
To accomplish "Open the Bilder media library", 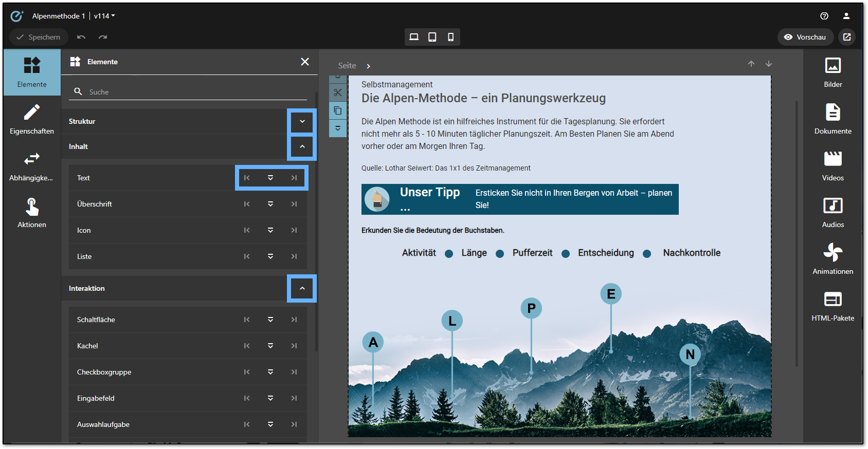I will click(x=833, y=72).
